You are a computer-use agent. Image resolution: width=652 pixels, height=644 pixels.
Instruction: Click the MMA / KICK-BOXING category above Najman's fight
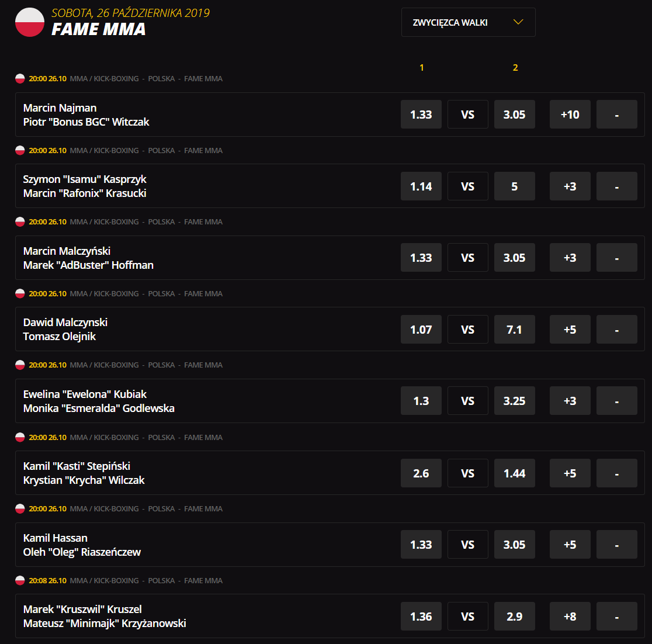[x=105, y=79]
